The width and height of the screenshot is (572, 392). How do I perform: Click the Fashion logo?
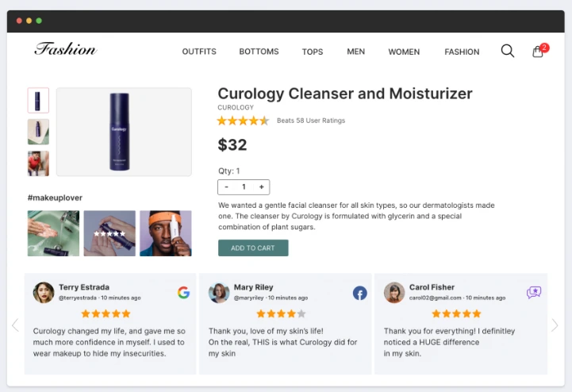coord(65,49)
